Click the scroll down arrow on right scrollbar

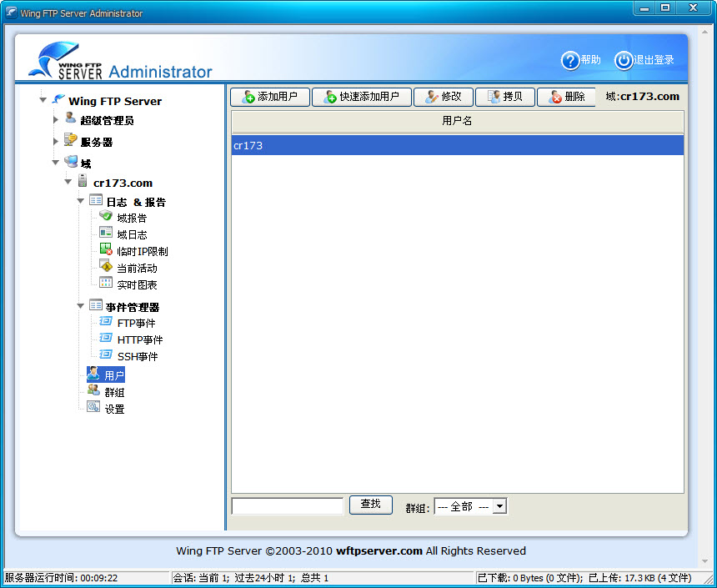(x=704, y=561)
